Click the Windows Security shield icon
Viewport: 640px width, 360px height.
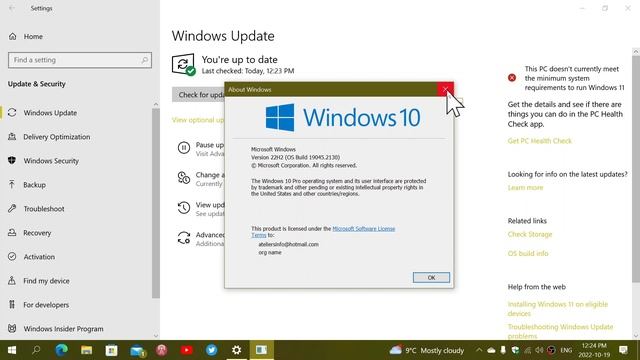coord(12,160)
